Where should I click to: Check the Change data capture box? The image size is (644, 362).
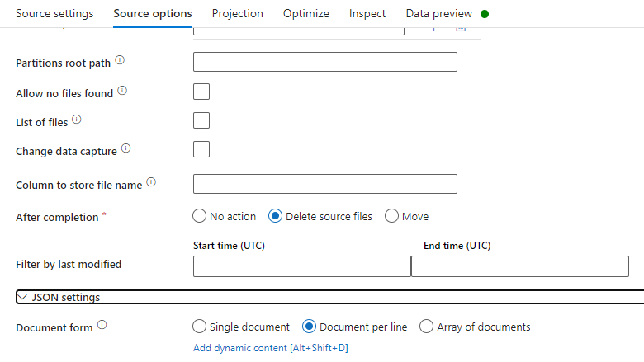point(201,149)
